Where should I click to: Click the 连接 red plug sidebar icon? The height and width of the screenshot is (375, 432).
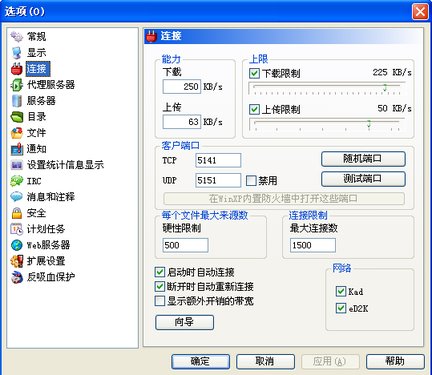pos(17,69)
